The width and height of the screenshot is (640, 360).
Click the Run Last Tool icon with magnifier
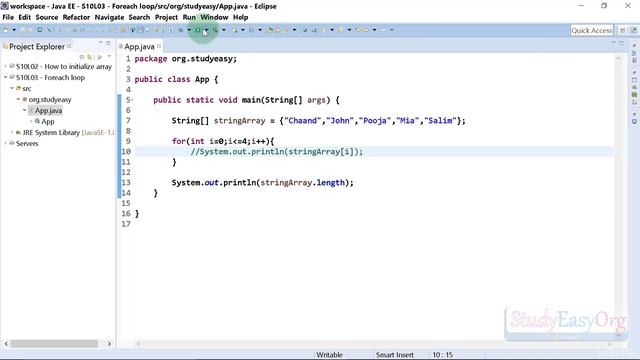point(216,30)
